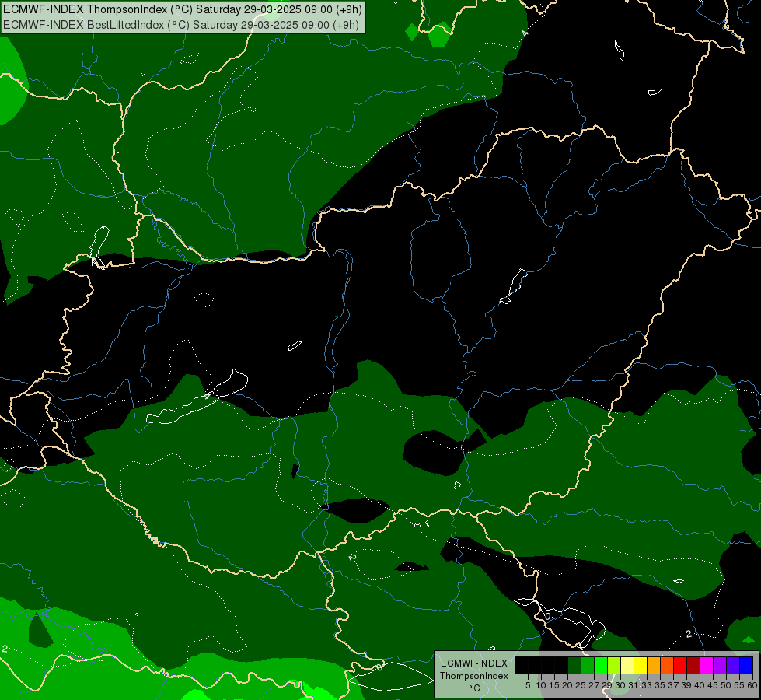Click the bright green 27-29 legend swatch
The image size is (761, 700).
(x=601, y=665)
